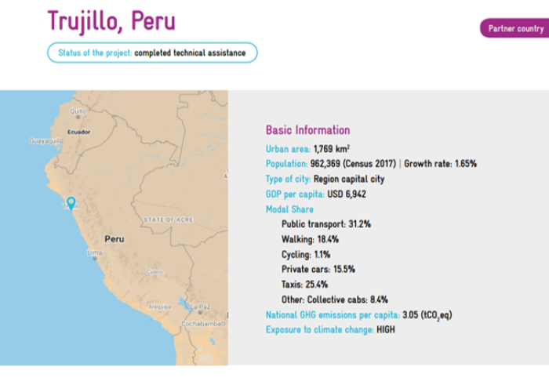Click the Lima city marker on map
This screenshot has height=392, width=549.
[95, 259]
